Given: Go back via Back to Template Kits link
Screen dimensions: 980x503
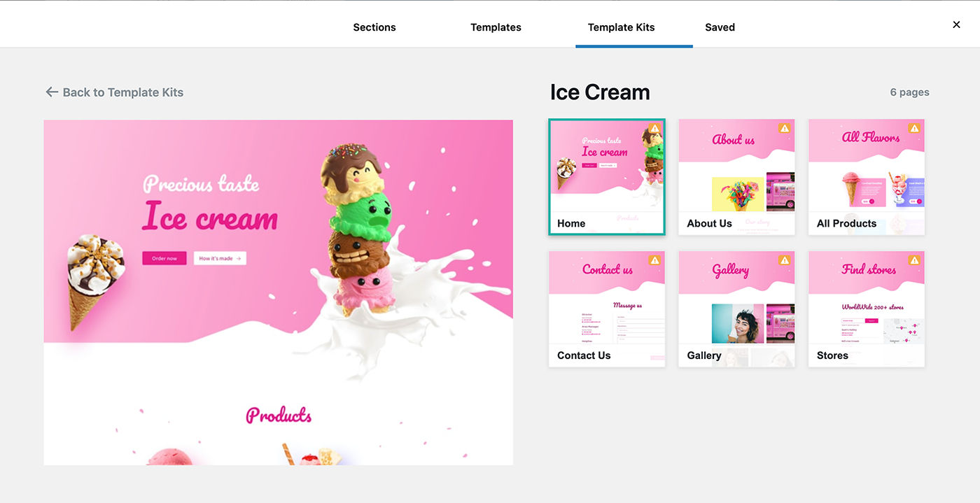Looking at the screenshot, I should pyautogui.click(x=115, y=92).
